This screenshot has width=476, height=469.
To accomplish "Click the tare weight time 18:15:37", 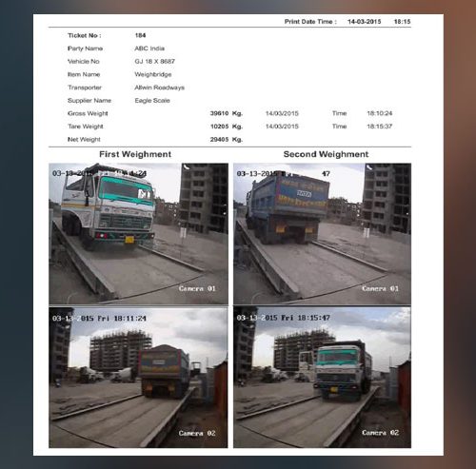I will pos(380,127).
